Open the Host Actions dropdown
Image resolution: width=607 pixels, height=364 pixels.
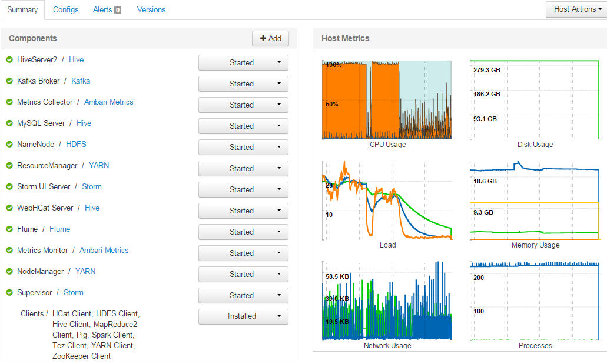(576, 9)
